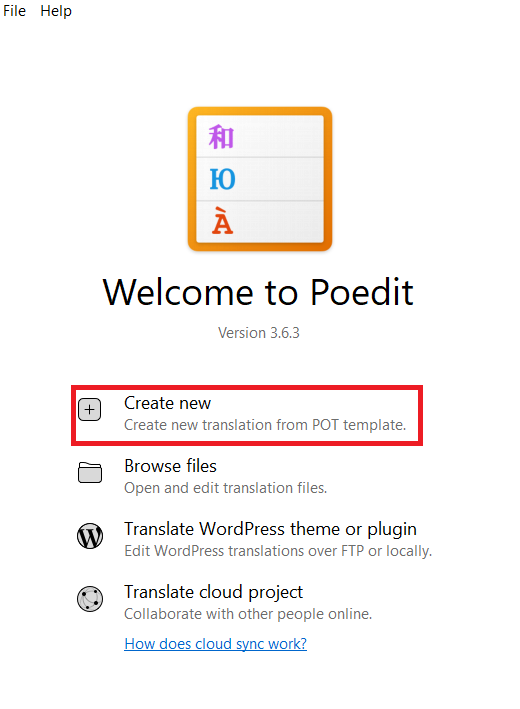This screenshot has width=520, height=709.
Task: Click 'Open and edit translation files' description
Action: click(226, 488)
